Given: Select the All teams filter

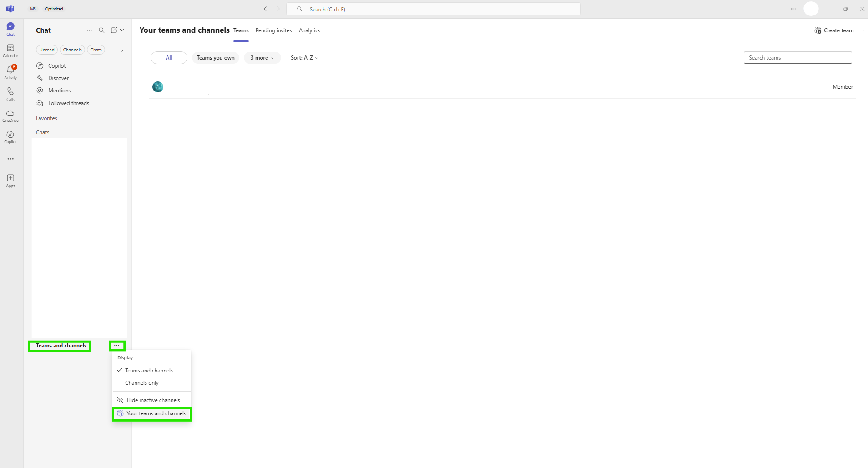Looking at the screenshot, I should point(169,58).
